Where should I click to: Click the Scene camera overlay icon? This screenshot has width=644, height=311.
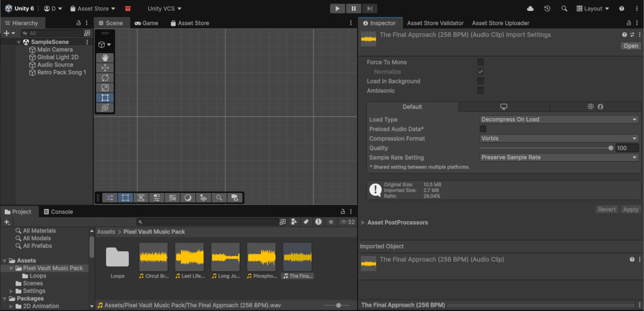[235, 198]
